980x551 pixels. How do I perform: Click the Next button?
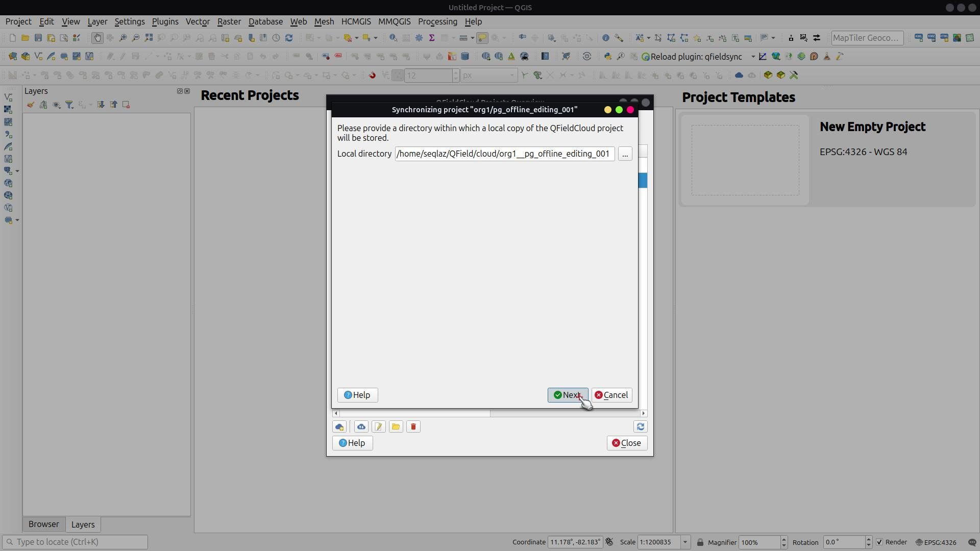pos(567,395)
